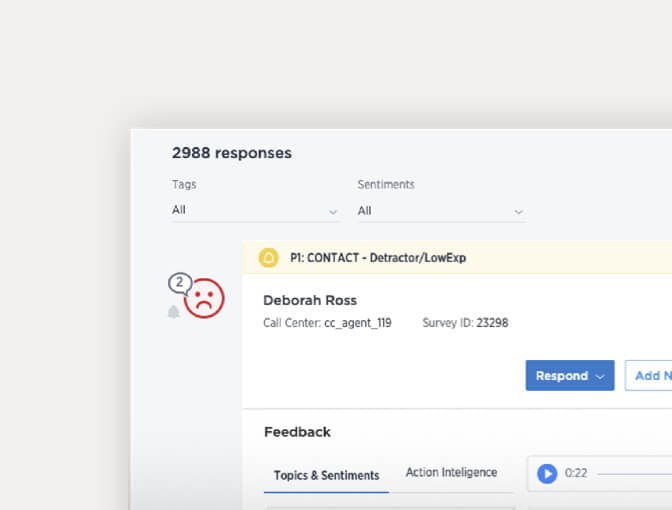The image size is (672, 510).
Task: Click the Feedback section heading
Action: point(297,432)
